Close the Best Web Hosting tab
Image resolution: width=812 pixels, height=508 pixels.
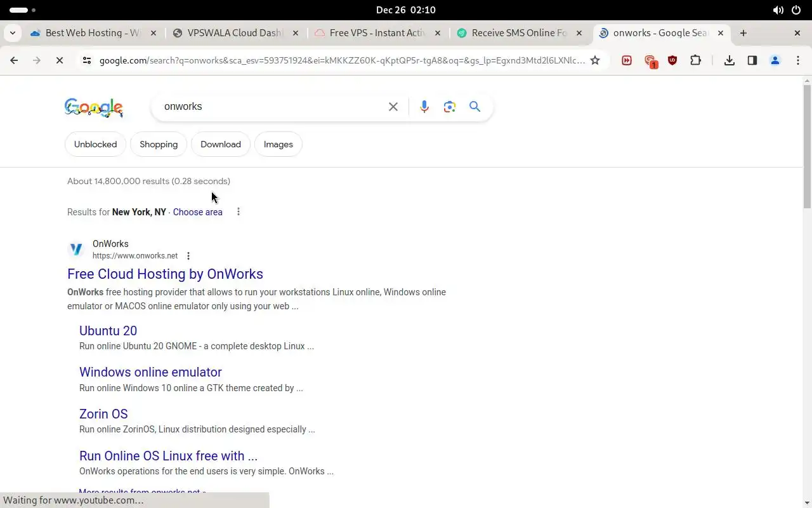click(154, 33)
